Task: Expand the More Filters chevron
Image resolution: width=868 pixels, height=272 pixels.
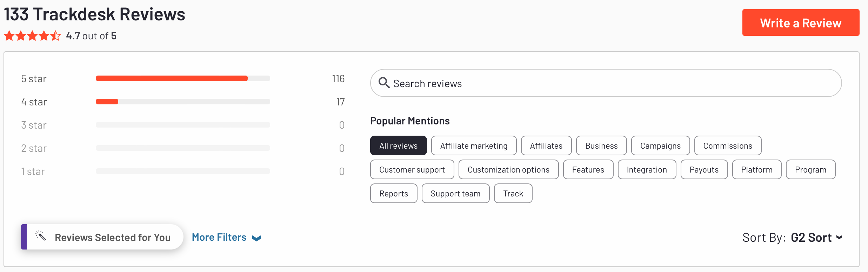Action: 256,238
